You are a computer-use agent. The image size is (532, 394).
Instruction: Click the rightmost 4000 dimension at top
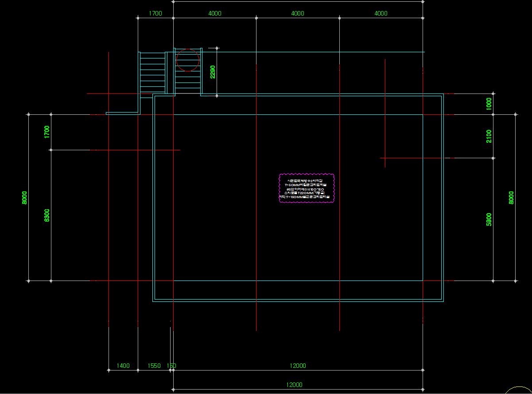[381, 13]
